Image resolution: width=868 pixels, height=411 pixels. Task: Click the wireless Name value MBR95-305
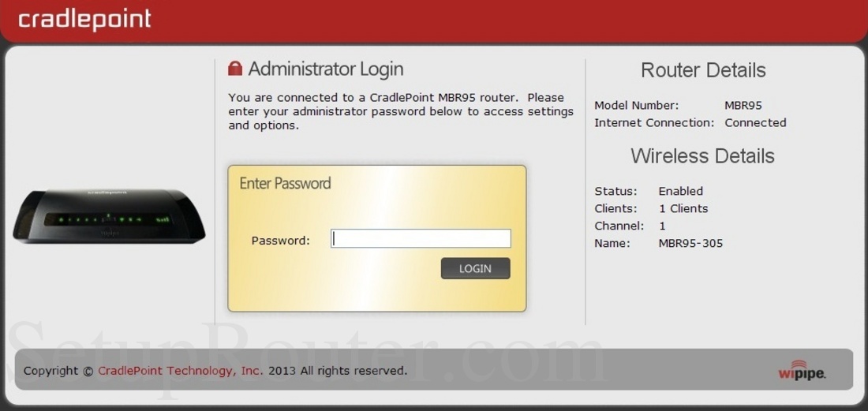tap(690, 243)
